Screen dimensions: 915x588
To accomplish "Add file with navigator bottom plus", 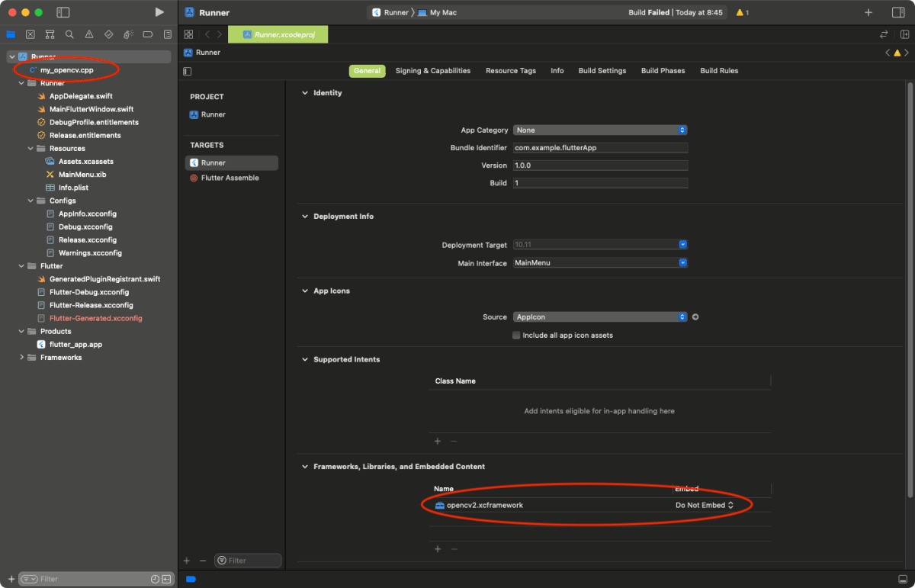I will (x=11, y=579).
